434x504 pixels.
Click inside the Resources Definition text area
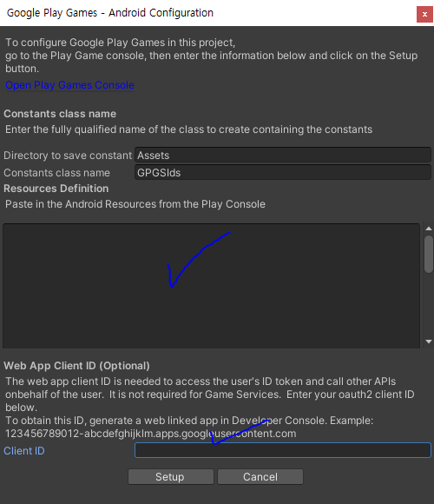click(211, 286)
